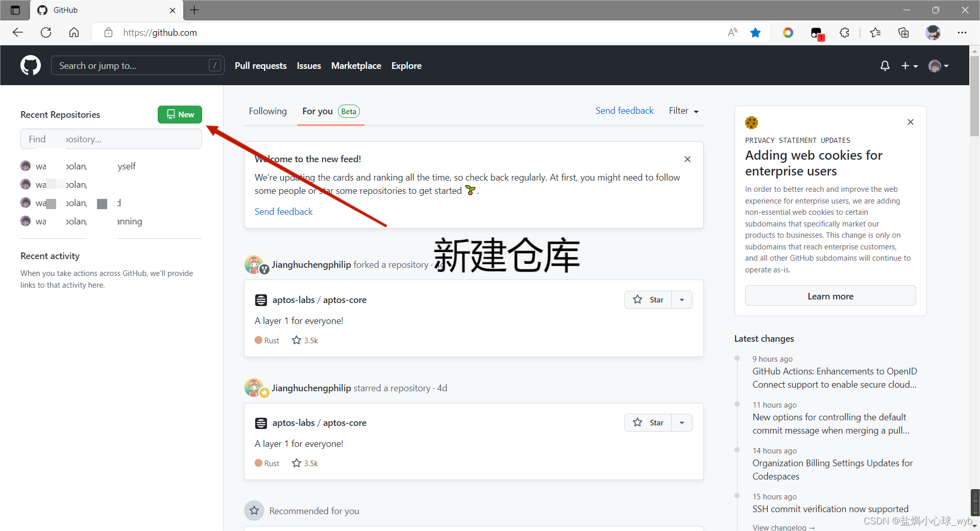Close the privacy statement updates card
Screen dimensions: 980x531
point(911,122)
